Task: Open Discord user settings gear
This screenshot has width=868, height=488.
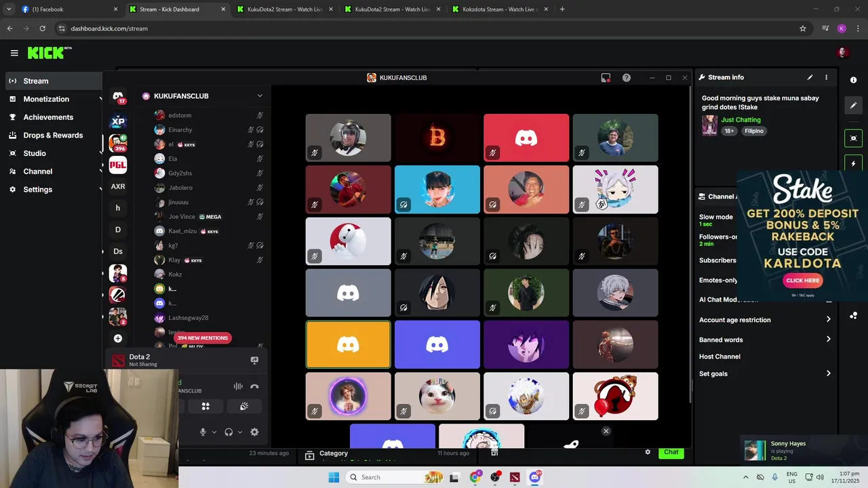Action: [254, 432]
